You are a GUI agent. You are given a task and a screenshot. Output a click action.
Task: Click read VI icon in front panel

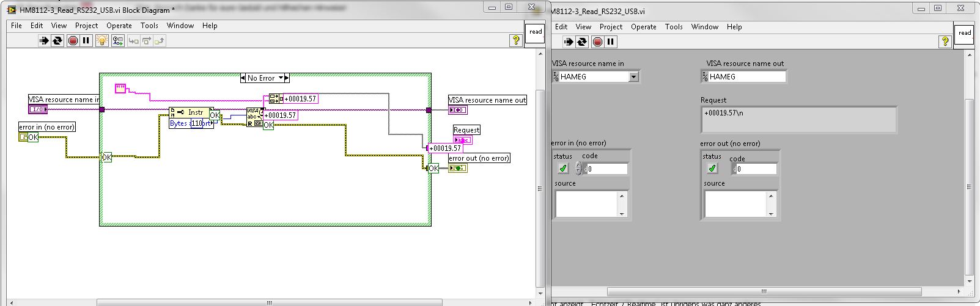click(x=965, y=34)
